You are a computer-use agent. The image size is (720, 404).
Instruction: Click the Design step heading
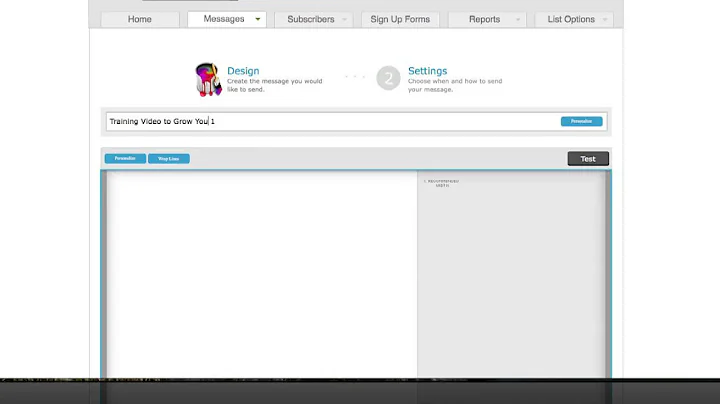pos(243,71)
